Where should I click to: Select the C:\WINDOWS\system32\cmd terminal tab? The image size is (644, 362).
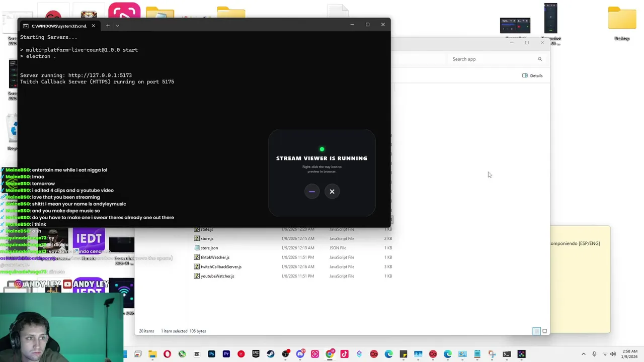[59, 26]
